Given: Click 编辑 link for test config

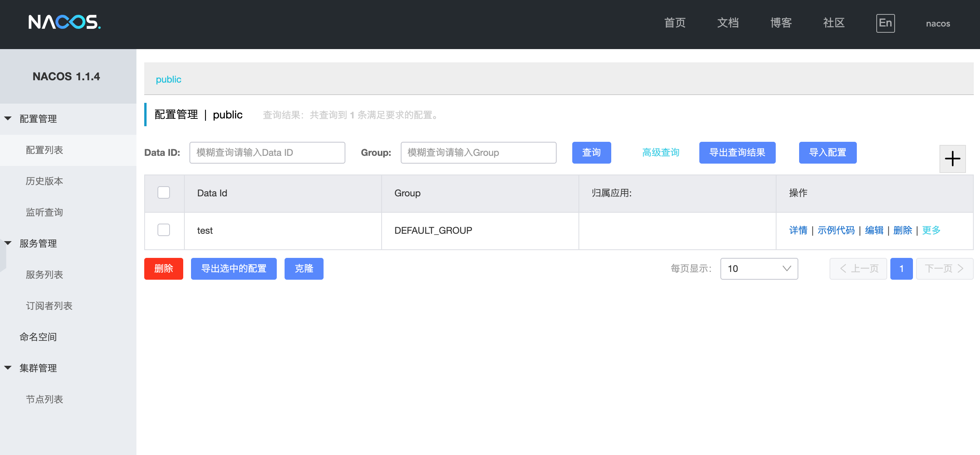Looking at the screenshot, I should [874, 231].
